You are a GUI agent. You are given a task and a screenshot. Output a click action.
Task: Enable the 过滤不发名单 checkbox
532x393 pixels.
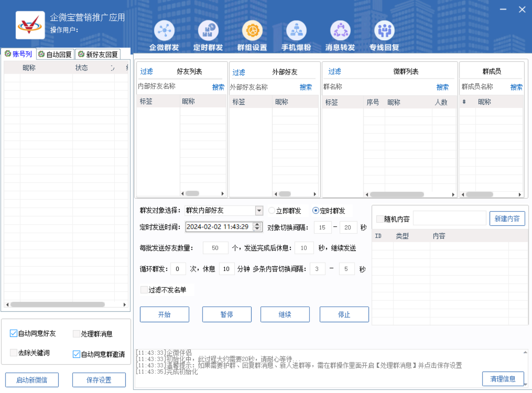tap(144, 290)
